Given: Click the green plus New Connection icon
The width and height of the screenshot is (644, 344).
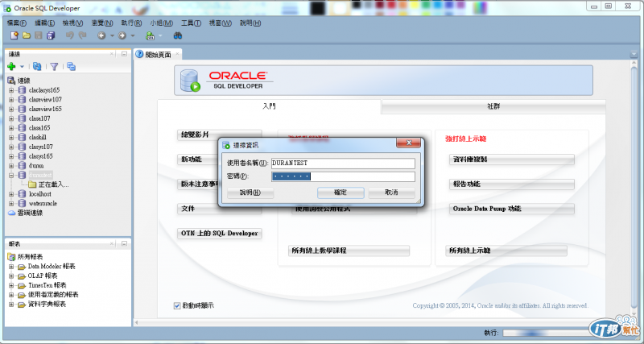Looking at the screenshot, I should [x=11, y=66].
